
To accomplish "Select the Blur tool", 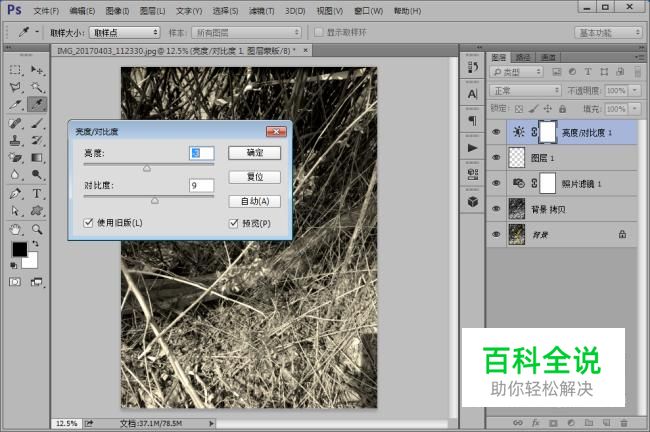I will coord(15,175).
